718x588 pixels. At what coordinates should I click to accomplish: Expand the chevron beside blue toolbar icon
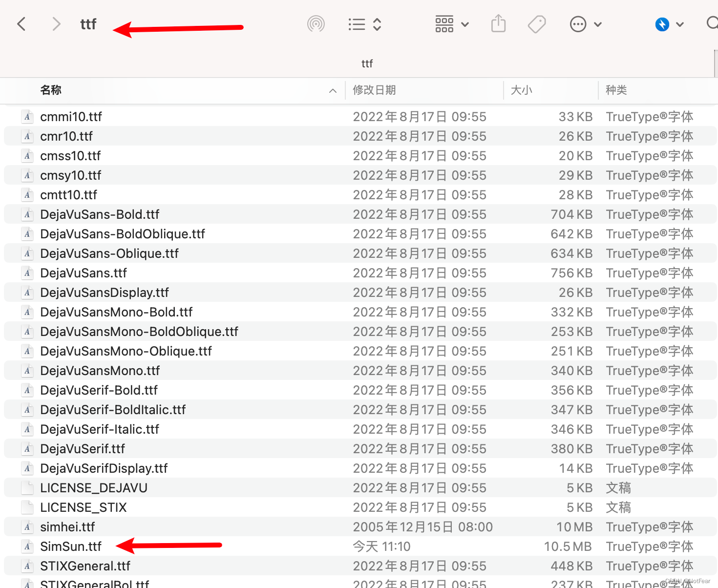click(680, 24)
